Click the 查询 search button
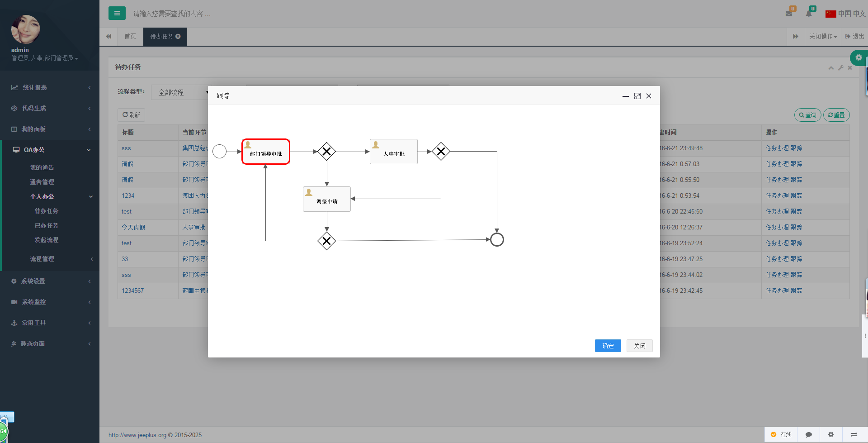Image resolution: width=868 pixels, height=443 pixels. point(807,115)
